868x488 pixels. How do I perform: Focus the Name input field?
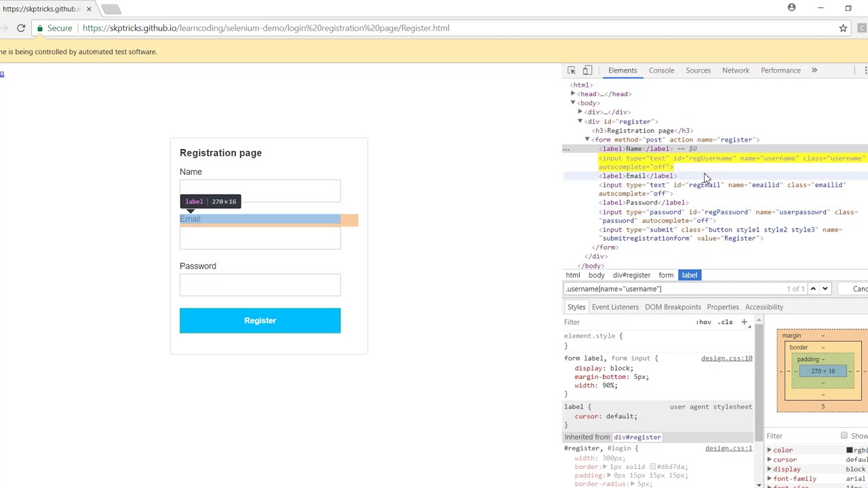pyautogui.click(x=260, y=191)
